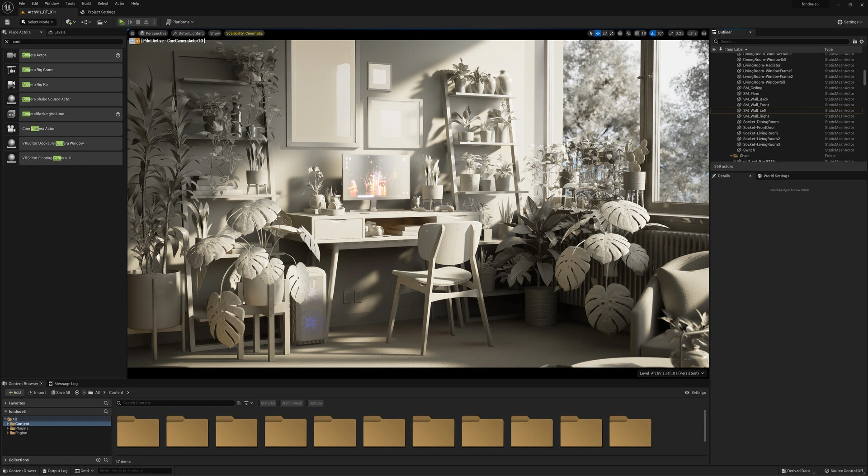This screenshot has height=476, width=868.
Task: Toggle rotation angle snapping in viewport
Action: pos(652,33)
